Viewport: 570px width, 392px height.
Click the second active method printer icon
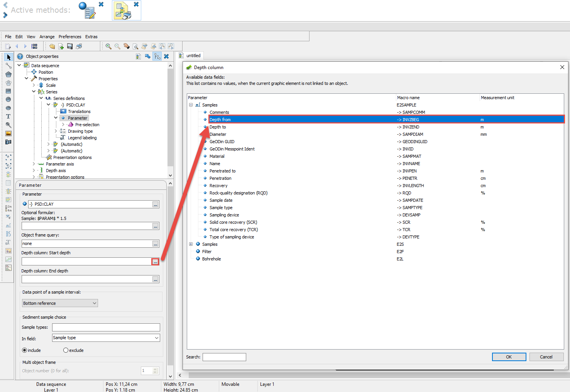[x=123, y=11]
